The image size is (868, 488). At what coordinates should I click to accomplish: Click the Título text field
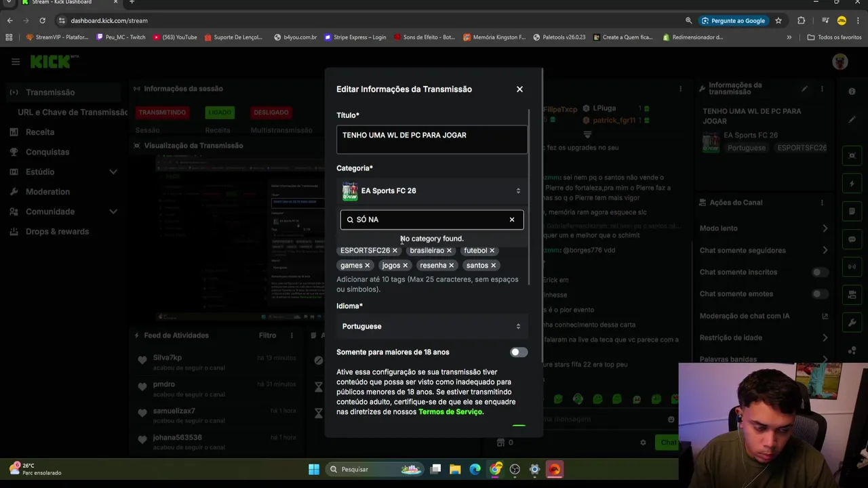coord(432,140)
